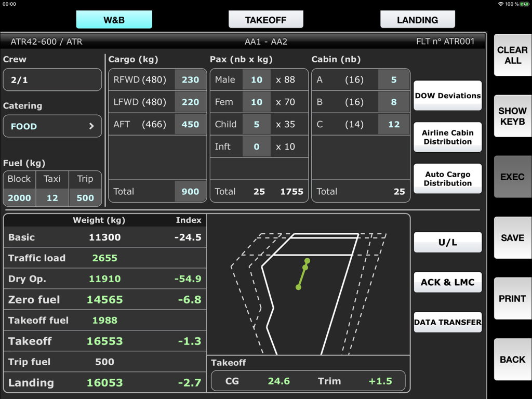
Task: Print the loadsheet
Action: point(512,299)
